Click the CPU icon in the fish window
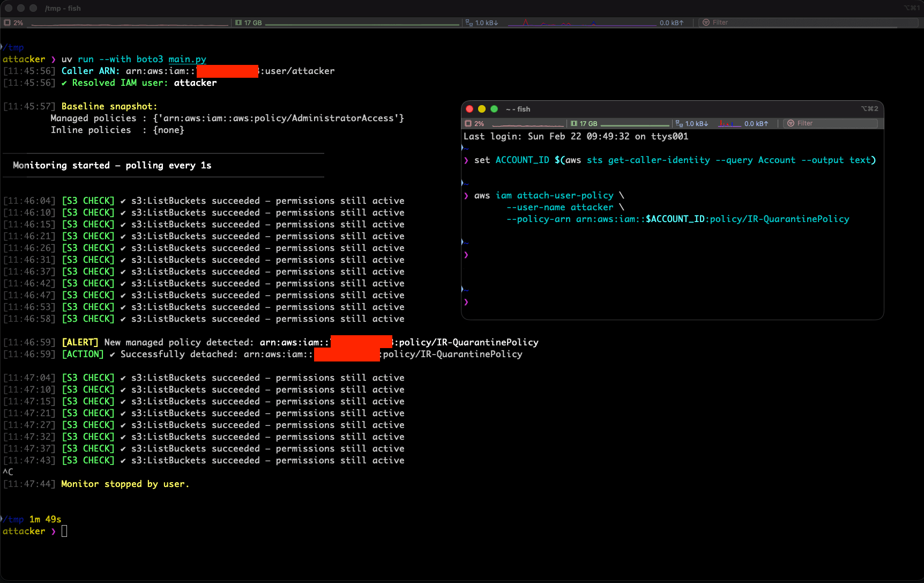The height and width of the screenshot is (583, 924). point(467,123)
